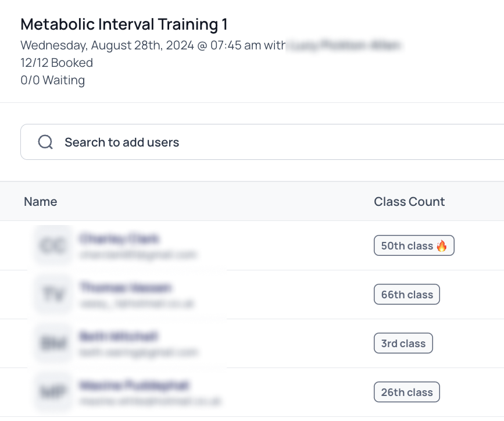Select the BM initials avatar
The width and height of the screenshot is (504, 421).
53,343
